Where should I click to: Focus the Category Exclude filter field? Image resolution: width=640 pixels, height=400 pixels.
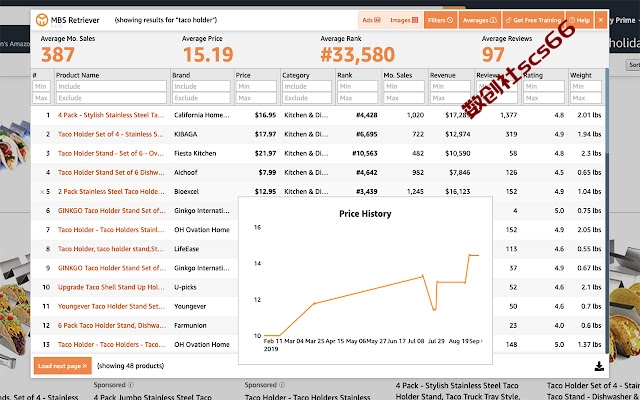pyautogui.click(x=307, y=98)
